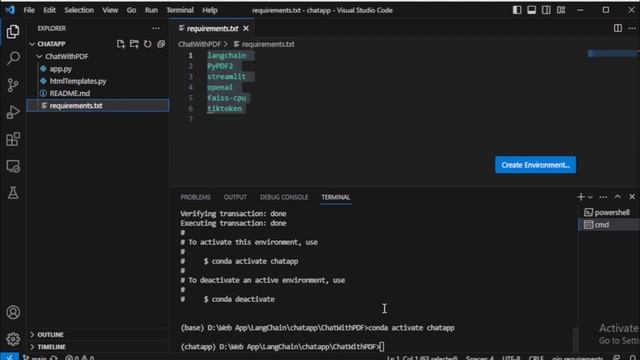Close the terminal panel
The height and width of the screenshot is (360, 640).
[632, 197]
